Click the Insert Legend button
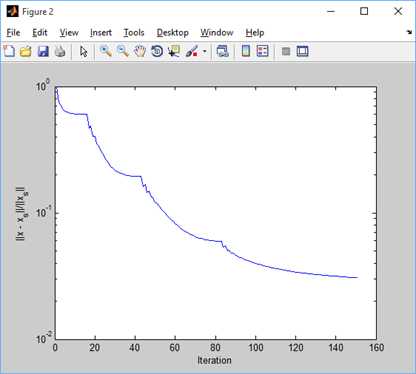 (263, 51)
